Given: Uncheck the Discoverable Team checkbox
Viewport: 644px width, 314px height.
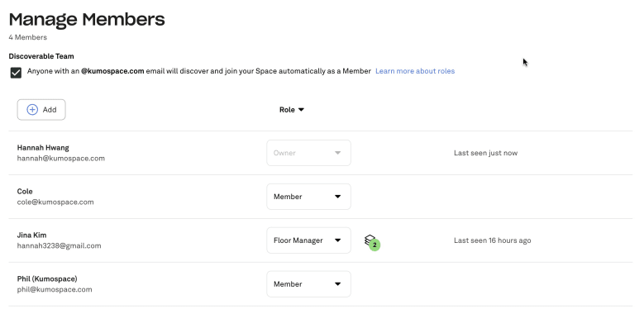Looking at the screenshot, I should pos(16,73).
